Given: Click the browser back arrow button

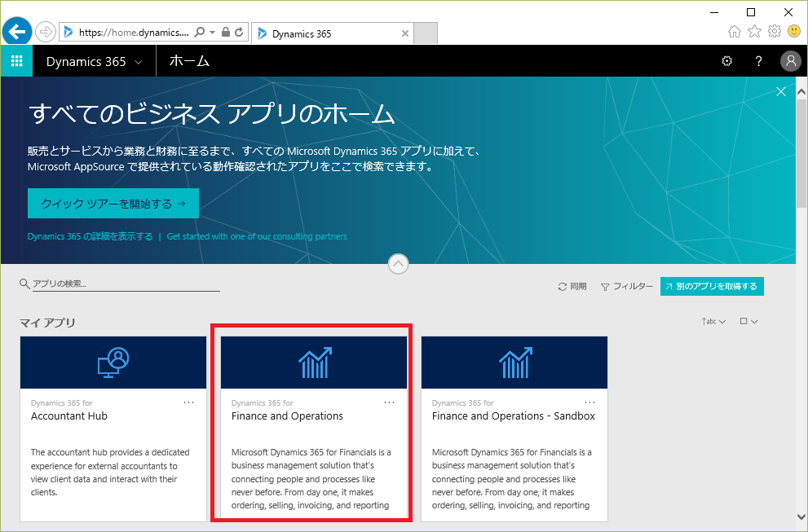Looking at the screenshot, I should tap(17, 32).
